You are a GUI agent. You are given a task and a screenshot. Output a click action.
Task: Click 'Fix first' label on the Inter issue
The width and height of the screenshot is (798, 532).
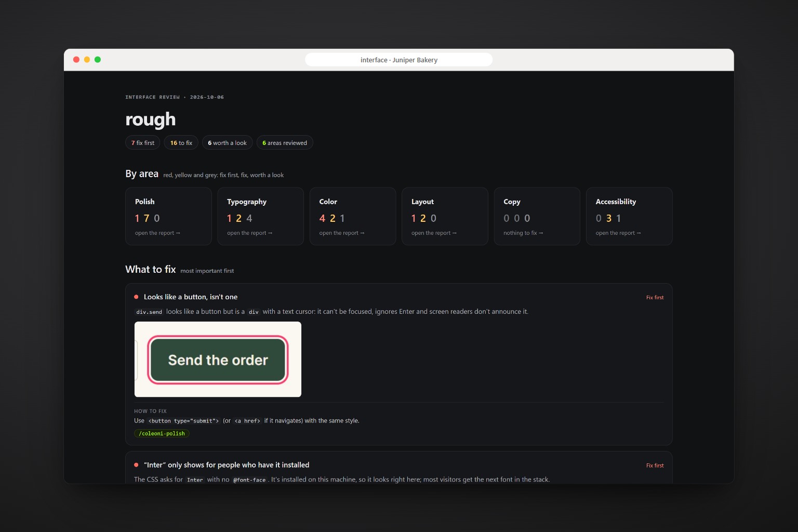coord(655,465)
